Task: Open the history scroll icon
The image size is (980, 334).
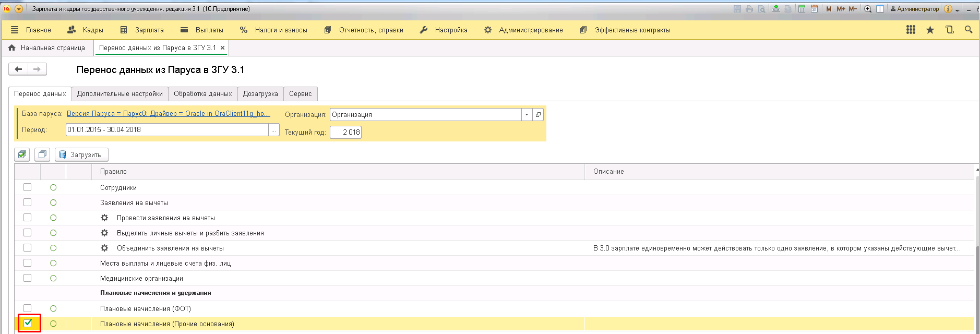Action: pyautogui.click(x=949, y=30)
